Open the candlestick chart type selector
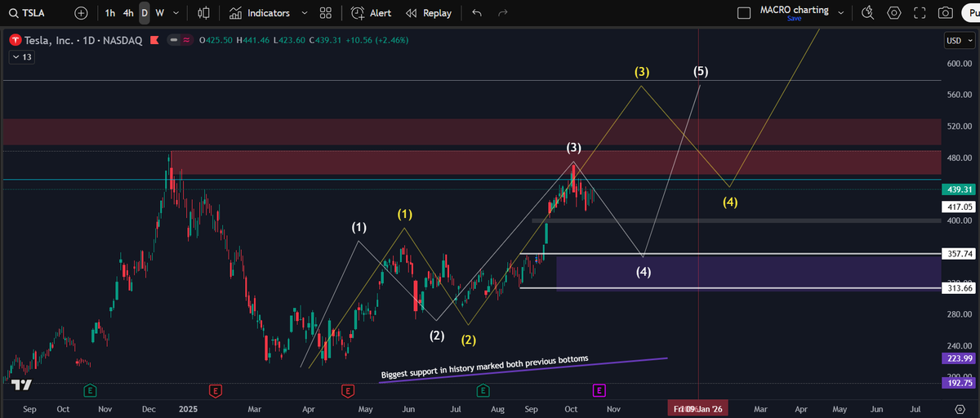The width and height of the screenshot is (980, 418). coord(204,13)
